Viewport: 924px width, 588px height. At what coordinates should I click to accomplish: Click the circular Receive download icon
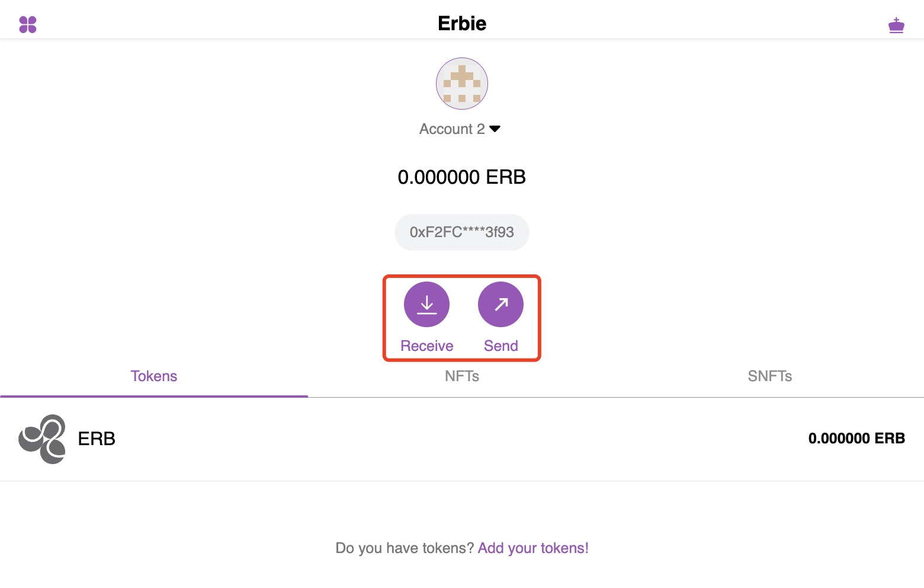(x=426, y=304)
